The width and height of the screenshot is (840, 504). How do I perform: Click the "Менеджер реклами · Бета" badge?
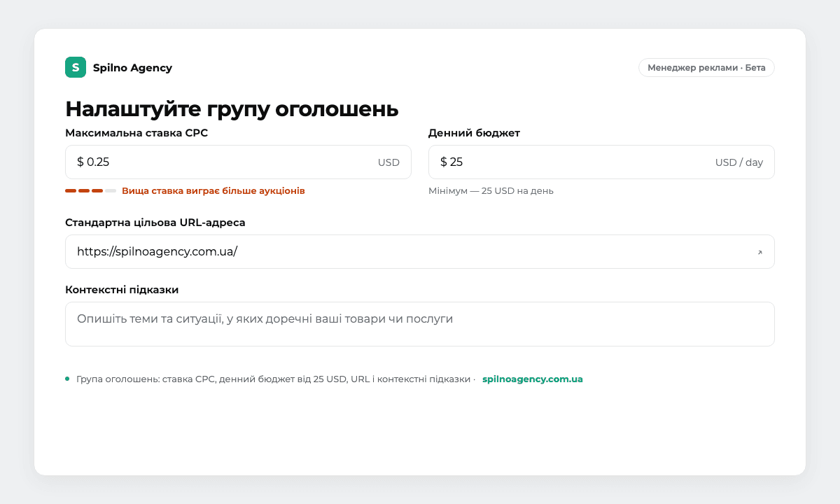[x=706, y=68]
